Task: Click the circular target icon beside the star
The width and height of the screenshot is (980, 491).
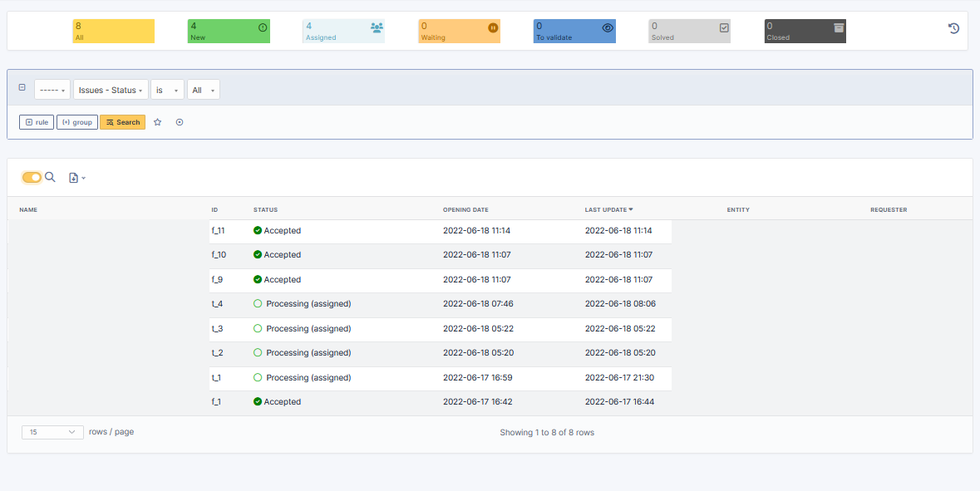Action: [x=180, y=122]
